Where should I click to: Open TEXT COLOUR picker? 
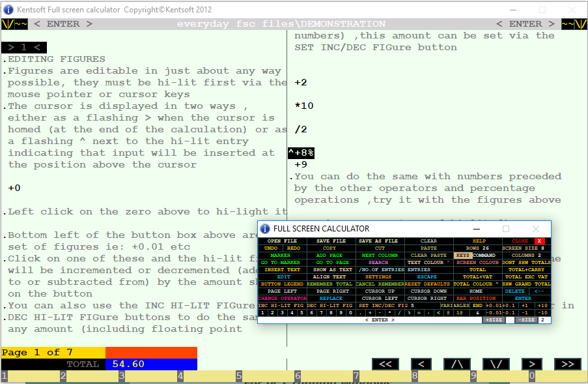[x=429, y=262]
